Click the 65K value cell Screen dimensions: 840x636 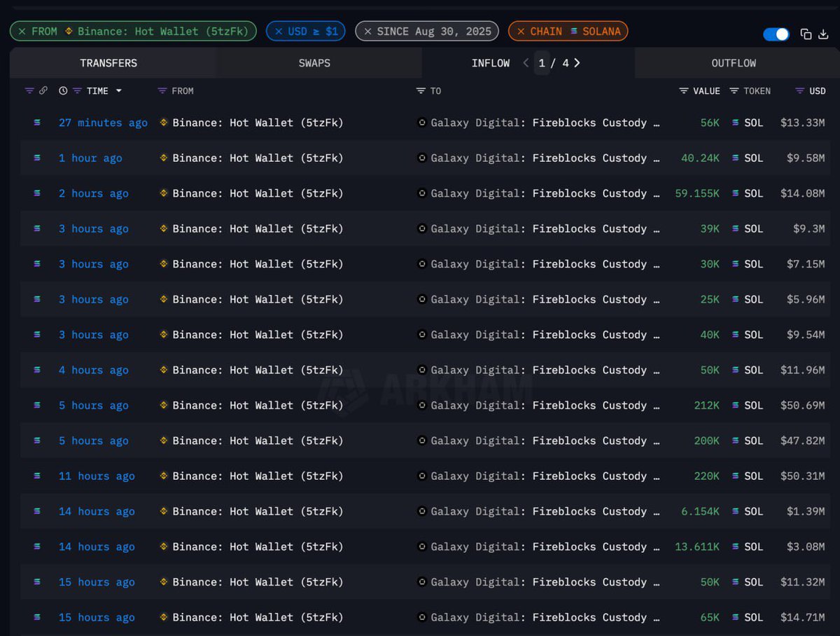pyautogui.click(x=710, y=618)
